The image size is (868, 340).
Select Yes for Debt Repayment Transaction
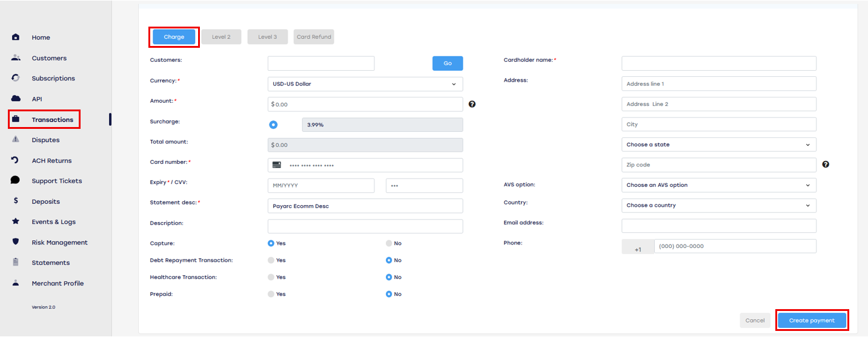271,260
